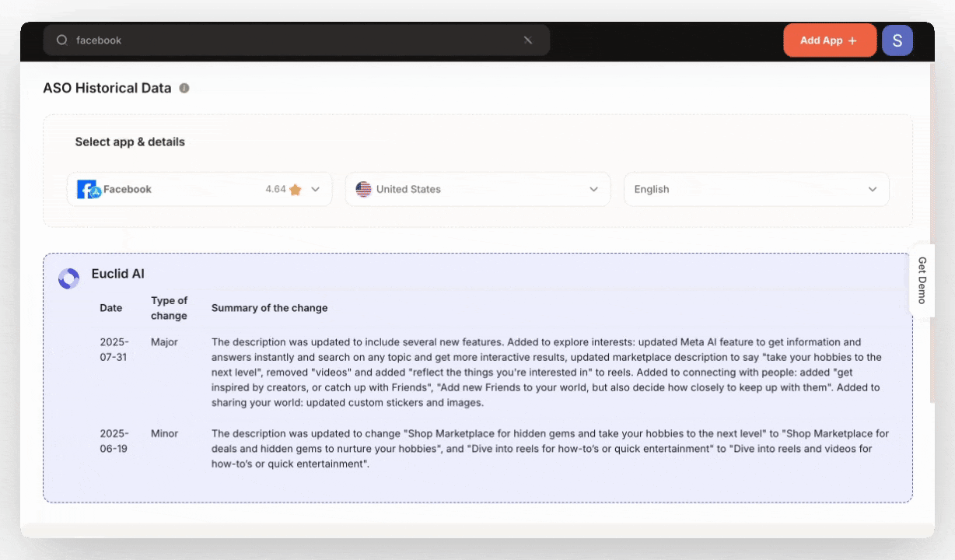This screenshot has width=955, height=560.
Task: Open the Facebook app selection dropdown
Action: pyautogui.click(x=315, y=189)
